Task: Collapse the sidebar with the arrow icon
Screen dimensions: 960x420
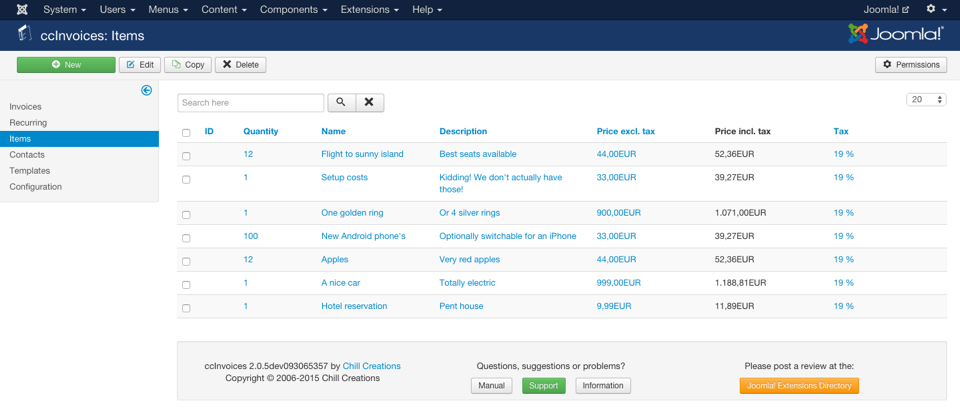Action: click(x=146, y=90)
